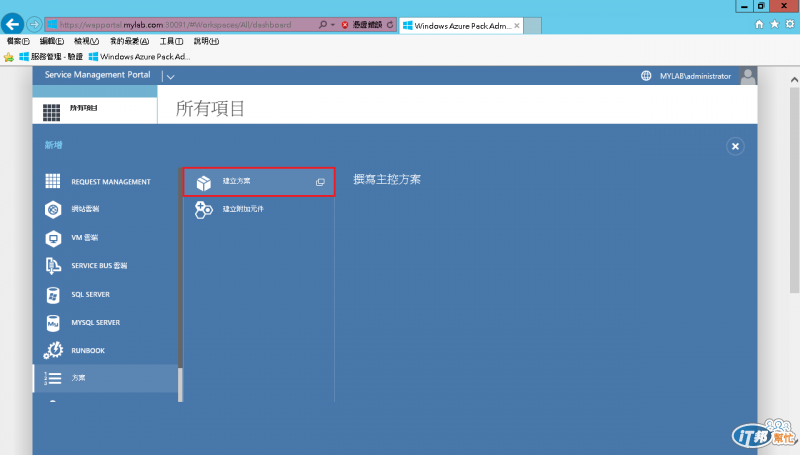The image size is (800, 455).
Task: Close the Windows Azure Pack Adm tab
Action: 517,26
